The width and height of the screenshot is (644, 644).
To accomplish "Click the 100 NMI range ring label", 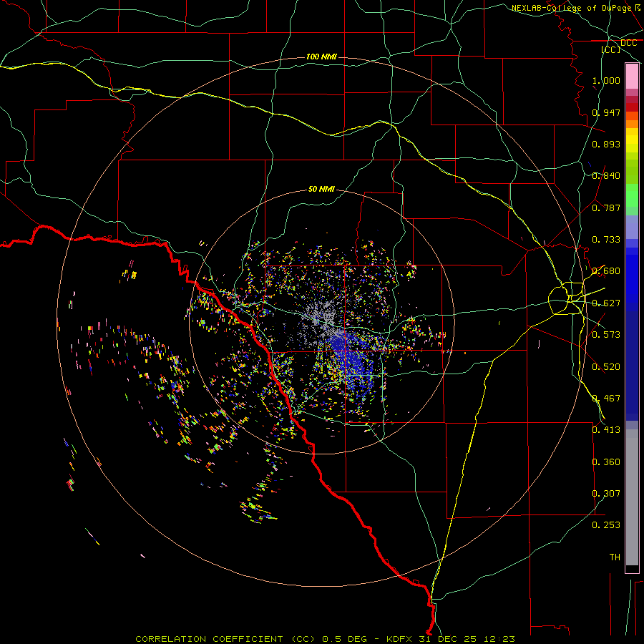I will pyautogui.click(x=321, y=57).
